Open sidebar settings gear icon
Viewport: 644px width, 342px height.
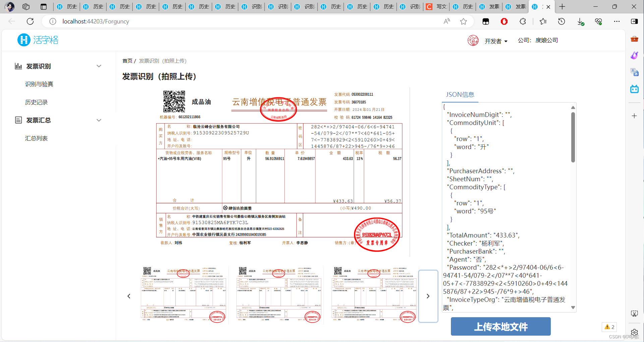634,332
